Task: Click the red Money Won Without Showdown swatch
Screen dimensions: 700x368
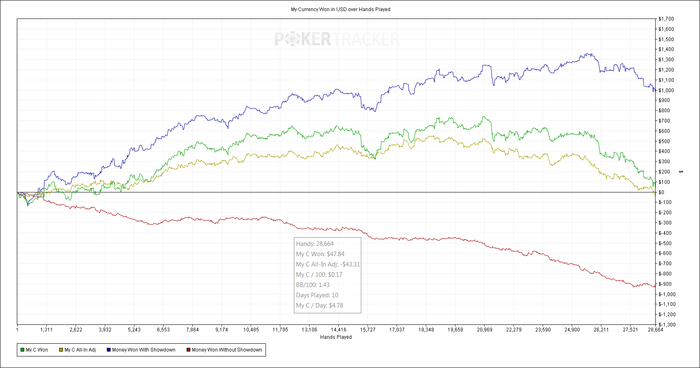Action: [188, 350]
